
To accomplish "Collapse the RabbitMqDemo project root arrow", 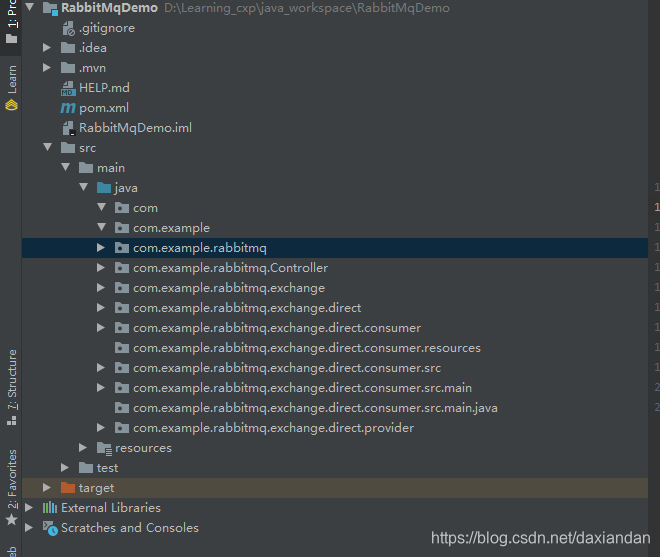I will (x=29, y=7).
